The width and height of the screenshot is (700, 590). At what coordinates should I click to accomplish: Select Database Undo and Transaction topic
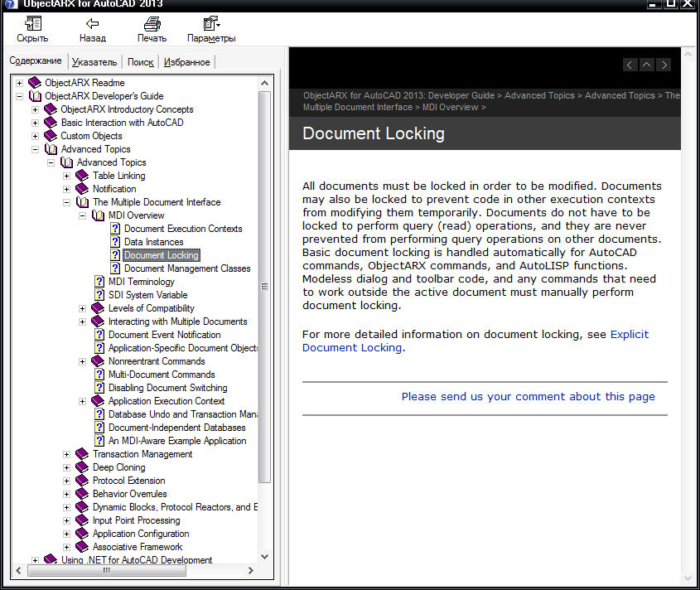coord(183,414)
